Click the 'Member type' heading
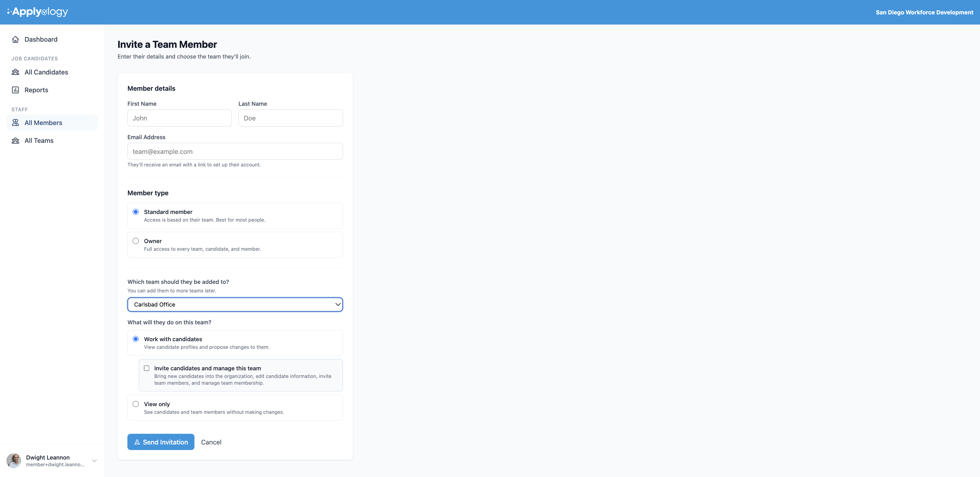Viewport: 980px width, 477px height. (x=148, y=193)
